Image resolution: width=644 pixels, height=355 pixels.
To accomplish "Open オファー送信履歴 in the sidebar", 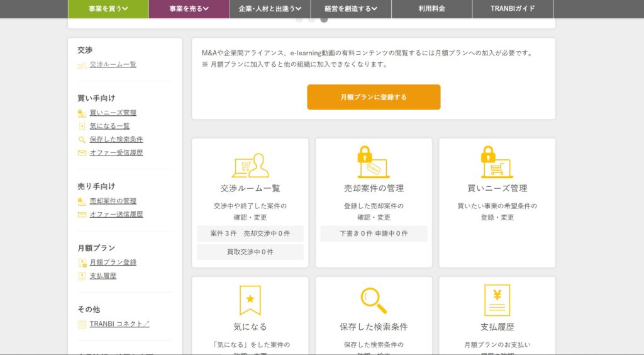I will click(116, 214).
